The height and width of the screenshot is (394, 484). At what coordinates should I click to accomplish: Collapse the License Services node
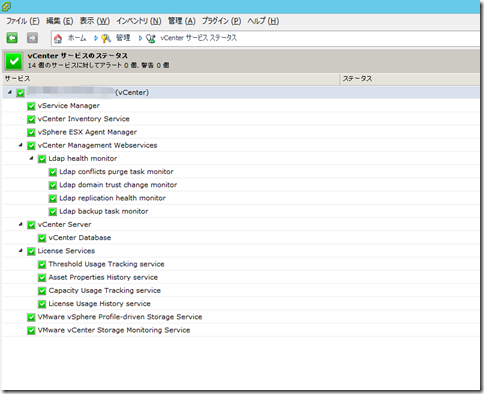[x=21, y=250]
